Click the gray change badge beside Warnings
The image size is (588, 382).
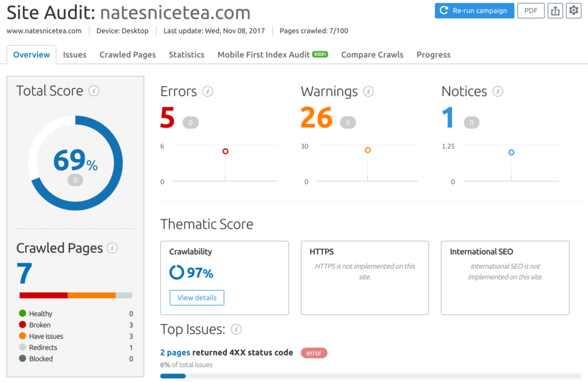(x=347, y=123)
